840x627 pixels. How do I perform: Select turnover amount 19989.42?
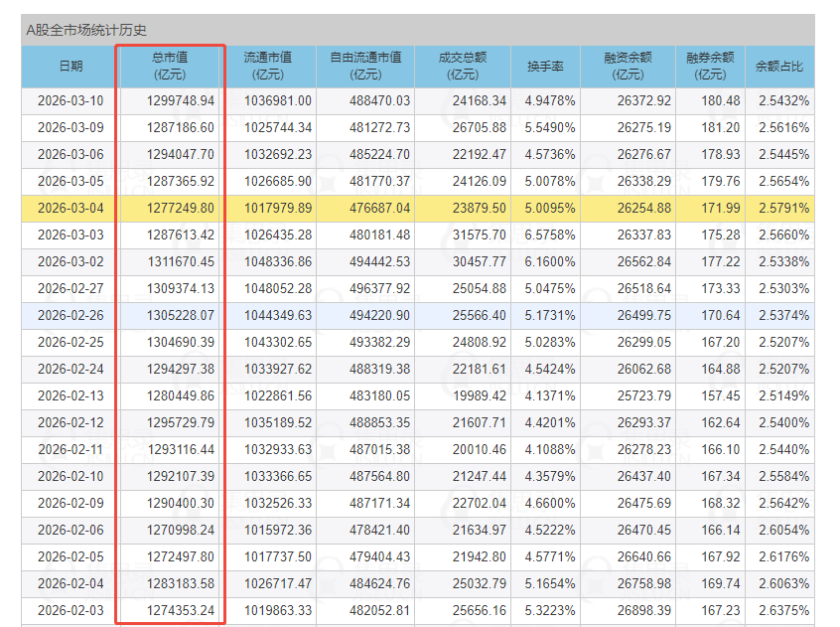[x=480, y=395]
